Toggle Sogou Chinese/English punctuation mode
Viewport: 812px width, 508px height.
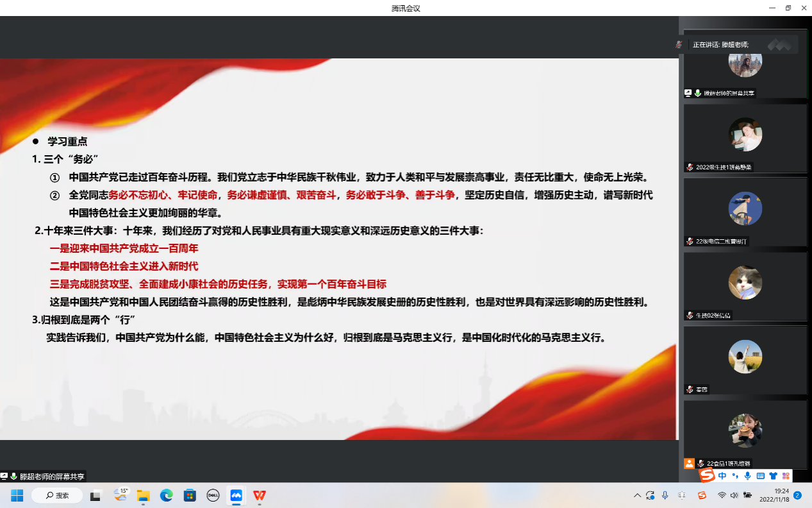pos(735,476)
